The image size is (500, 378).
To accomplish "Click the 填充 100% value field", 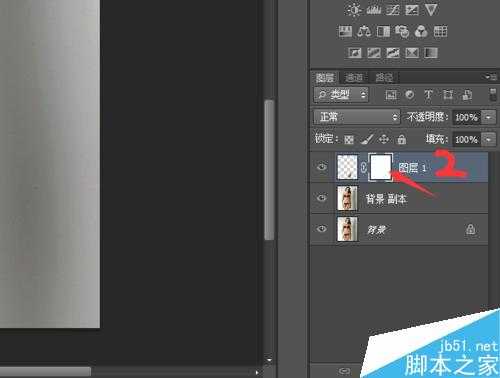I will pyautogui.click(x=466, y=139).
